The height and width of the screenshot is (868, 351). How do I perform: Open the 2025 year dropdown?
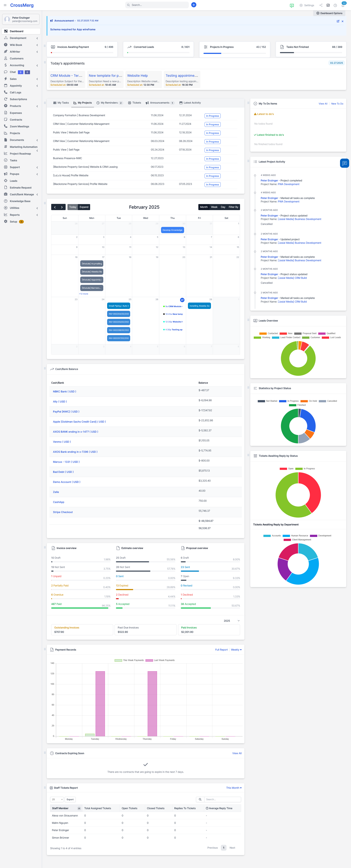point(231,621)
